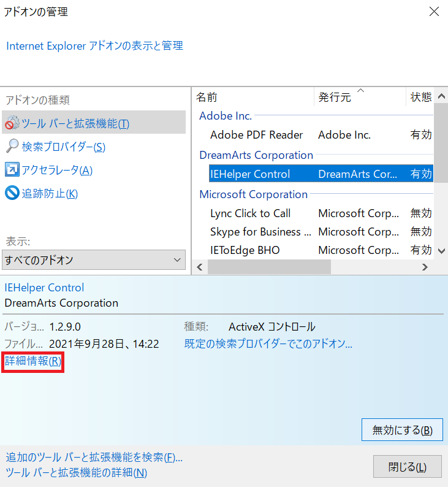Collapse the DreamArts Corporation group header
The height and width of the screenshot is (487, 448).
pyautogui.click(x=256, y=155)
